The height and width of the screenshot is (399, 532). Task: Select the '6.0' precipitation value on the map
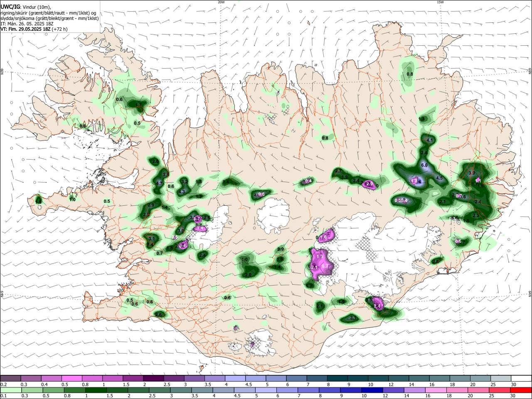pyautogui.click(x=424, y=165)
